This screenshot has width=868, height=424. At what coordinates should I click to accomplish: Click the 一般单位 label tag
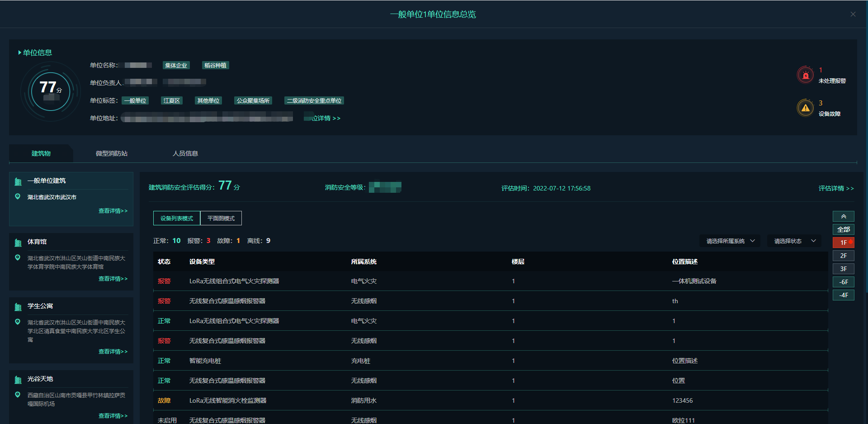135,100
